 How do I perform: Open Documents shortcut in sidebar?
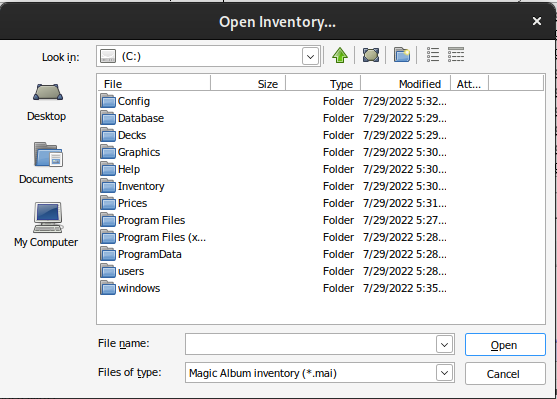46,163
